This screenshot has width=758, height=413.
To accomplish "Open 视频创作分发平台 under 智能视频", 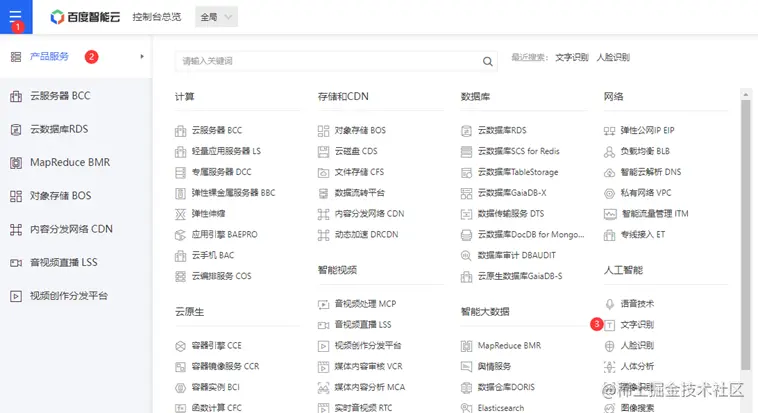I will click(x=368, y=345).
